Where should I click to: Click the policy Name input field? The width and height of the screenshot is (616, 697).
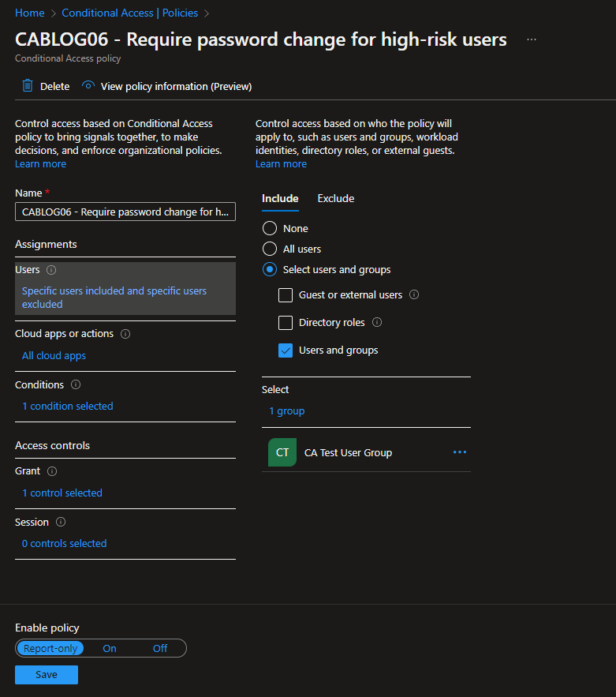tap(125, 212)
